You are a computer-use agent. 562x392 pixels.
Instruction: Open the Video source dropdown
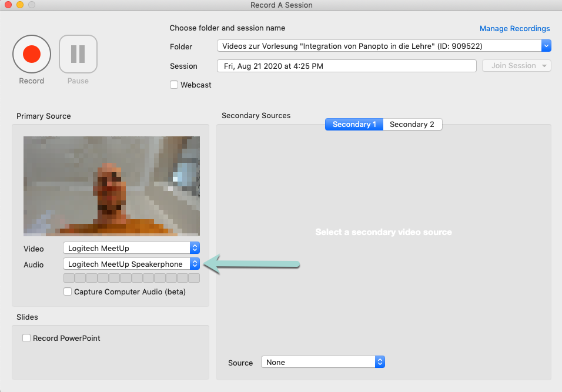[131, 248]
